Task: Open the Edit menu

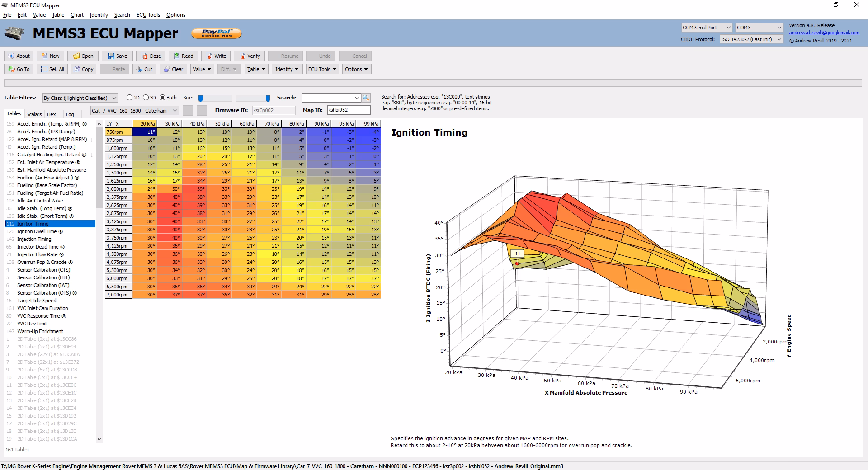Action: tap(22, 15)
